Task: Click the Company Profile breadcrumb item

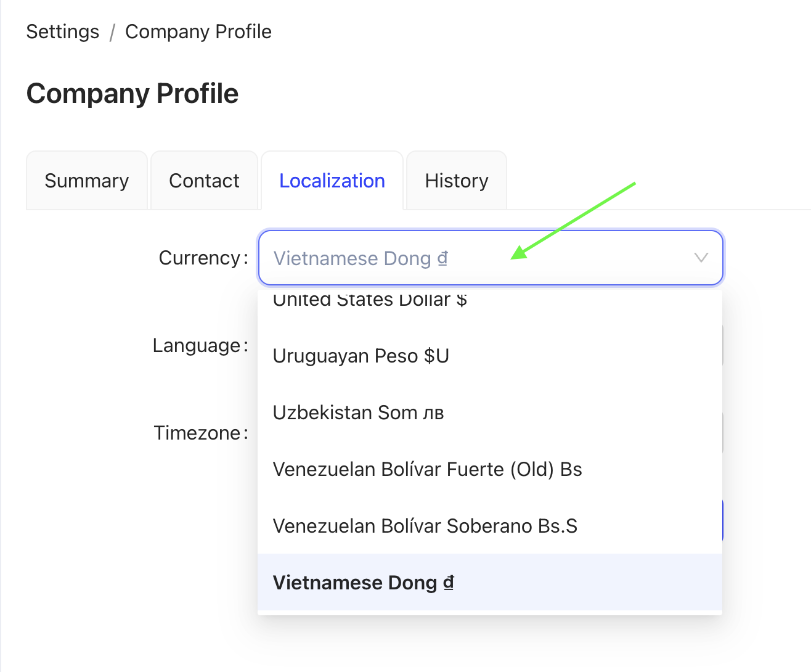Action: click(198, 31)
